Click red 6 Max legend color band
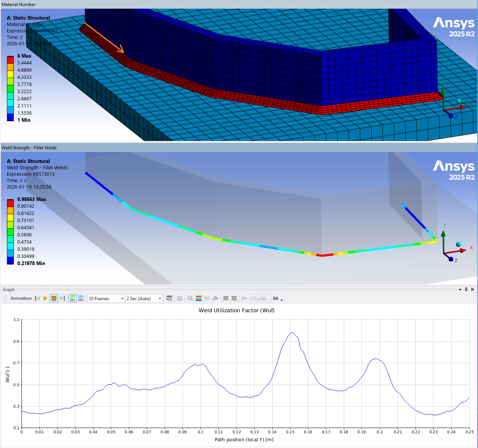The width and height of the screenshot is (478, 448). tap(10, 60)
